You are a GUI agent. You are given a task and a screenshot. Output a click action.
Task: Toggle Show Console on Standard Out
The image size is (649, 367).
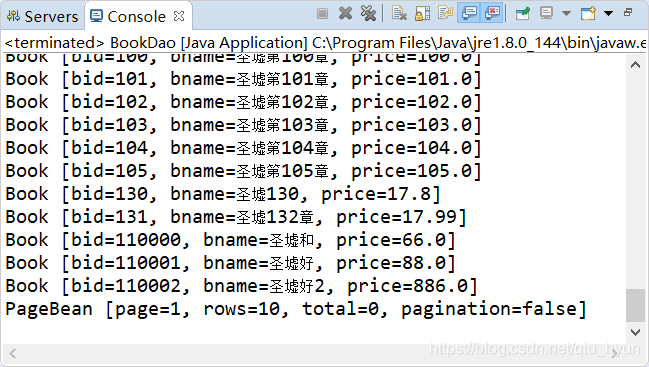tap(469, 13)
